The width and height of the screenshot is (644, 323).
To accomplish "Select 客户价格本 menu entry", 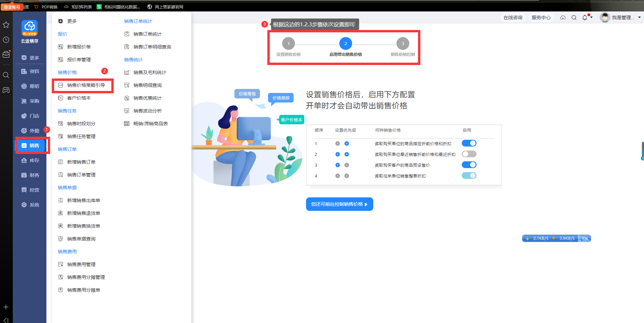I will 79,98.
